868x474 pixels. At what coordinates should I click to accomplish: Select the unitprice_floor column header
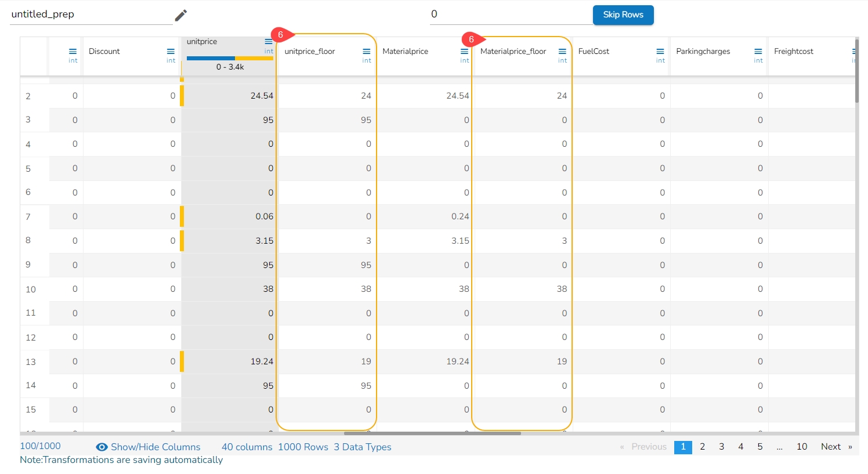pos(310,51)
